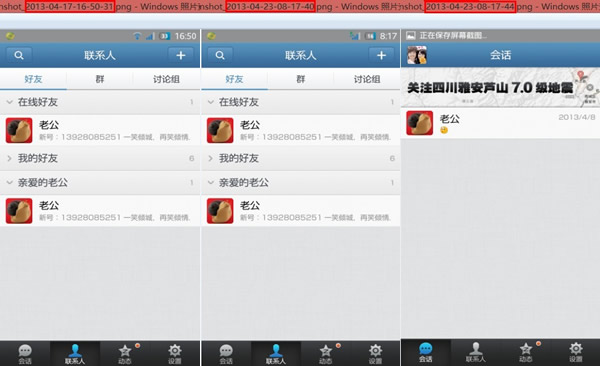The width and height of the screenshot is (600, 366).
Task: Expand 我的好友 group in 16:50 screenshot
Action: tap(100, 158)
